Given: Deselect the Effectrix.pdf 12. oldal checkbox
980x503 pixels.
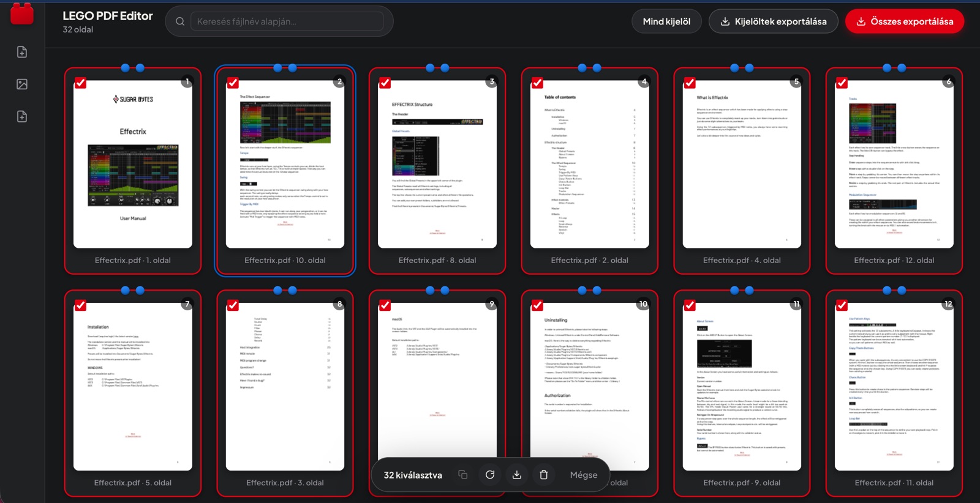Looking at the screenshot, I should coord(842,83).
